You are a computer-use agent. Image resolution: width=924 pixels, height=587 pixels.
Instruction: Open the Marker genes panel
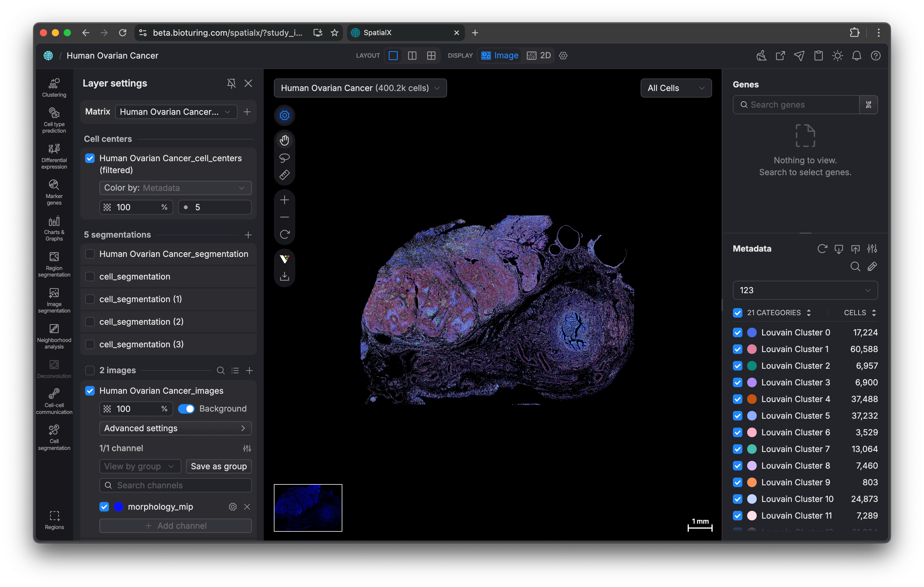(x=54, y=192)
